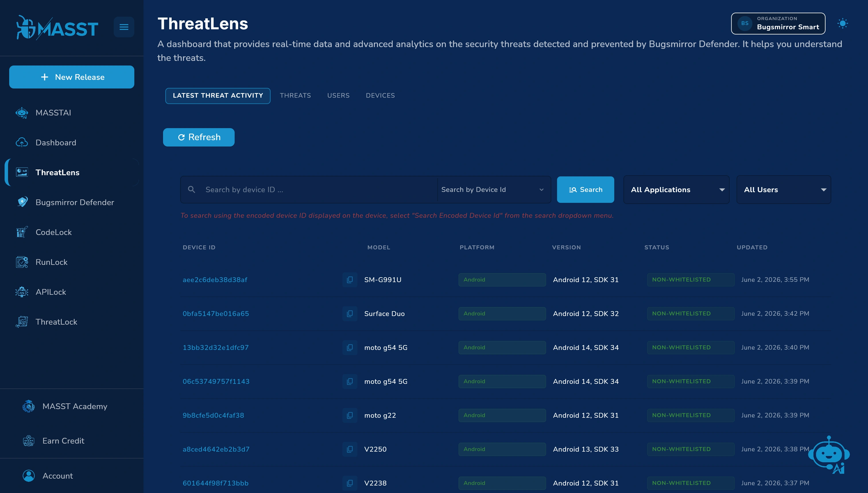Image resolution: width=868 pixels, height=493 pixels.
Task: Open CodeLock in the sidebar
Action: (x=72, y=232)
